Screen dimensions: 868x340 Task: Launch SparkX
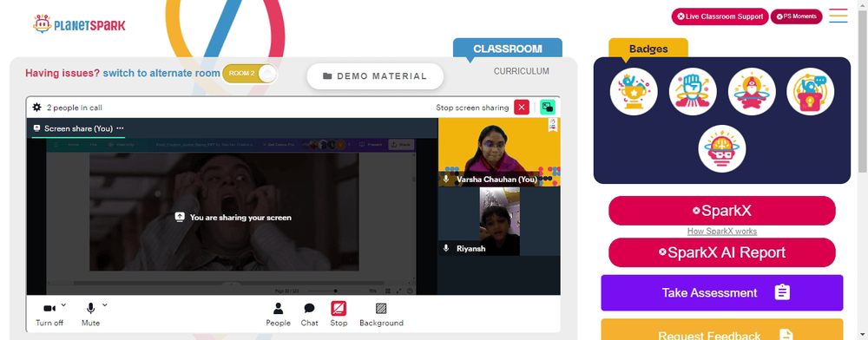[x=722, y=211]
